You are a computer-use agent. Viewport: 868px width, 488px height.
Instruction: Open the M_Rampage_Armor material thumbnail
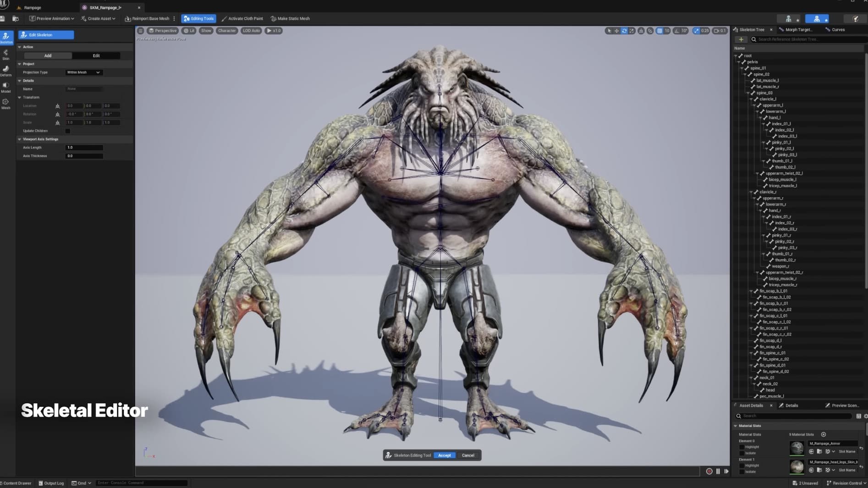pyautogui.click(x=796, y=448)
